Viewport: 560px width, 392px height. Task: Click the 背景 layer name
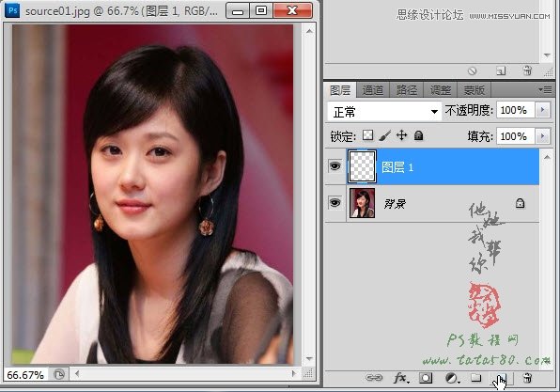395,204
